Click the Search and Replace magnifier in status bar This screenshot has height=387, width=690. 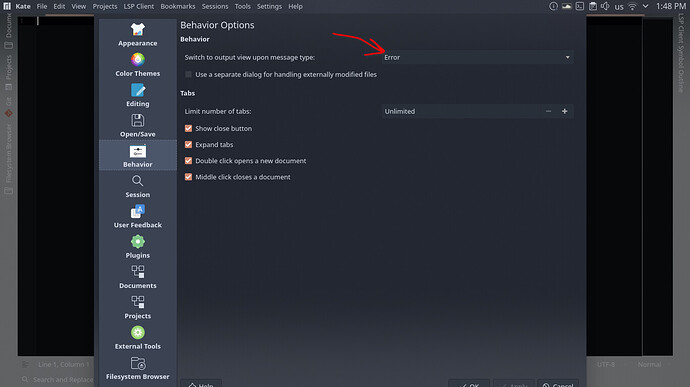(25, 380)
